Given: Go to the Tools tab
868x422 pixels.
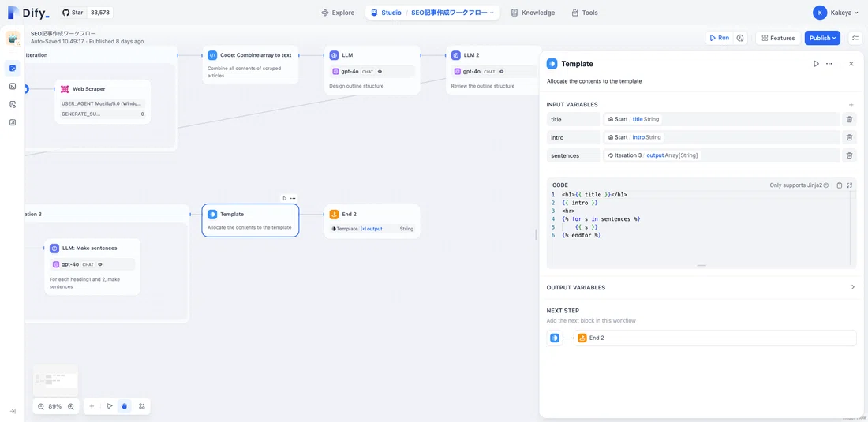Looking at the screenshot, I should [x=585, y=12].
